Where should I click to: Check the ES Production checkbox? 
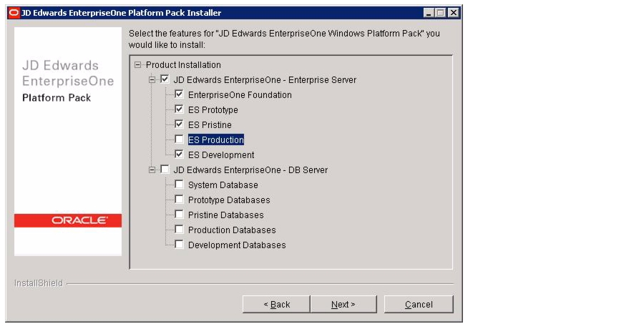[x=179, y=139]
